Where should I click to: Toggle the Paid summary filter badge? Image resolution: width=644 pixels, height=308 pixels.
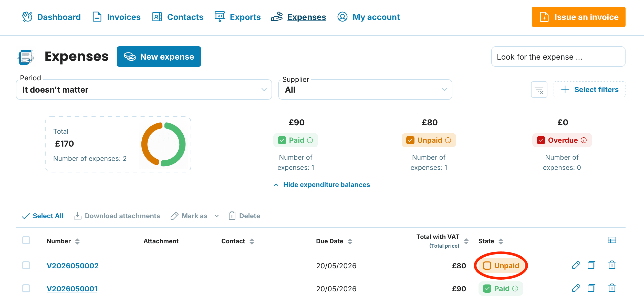(x=296, y=140)
